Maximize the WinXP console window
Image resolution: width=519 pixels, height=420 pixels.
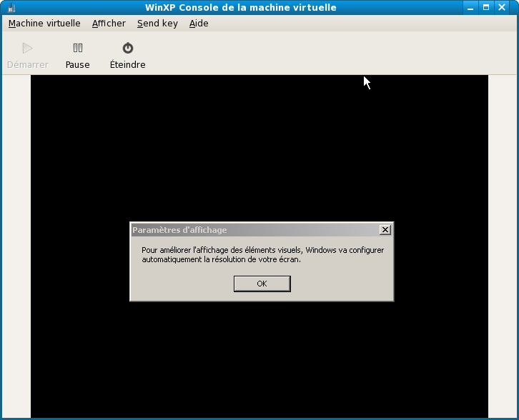pos(486,7)
